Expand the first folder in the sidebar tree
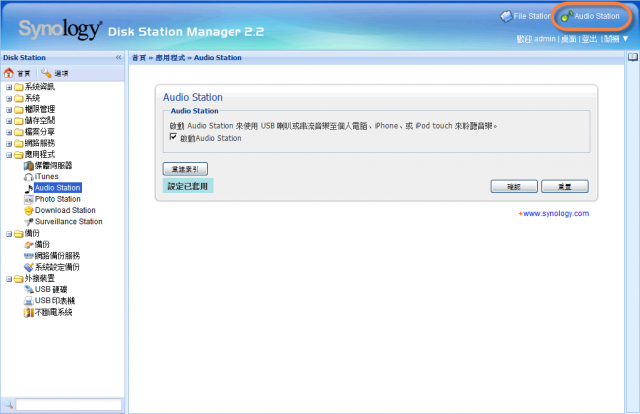Viewport: 640px width, 414px height. [9, 87]
